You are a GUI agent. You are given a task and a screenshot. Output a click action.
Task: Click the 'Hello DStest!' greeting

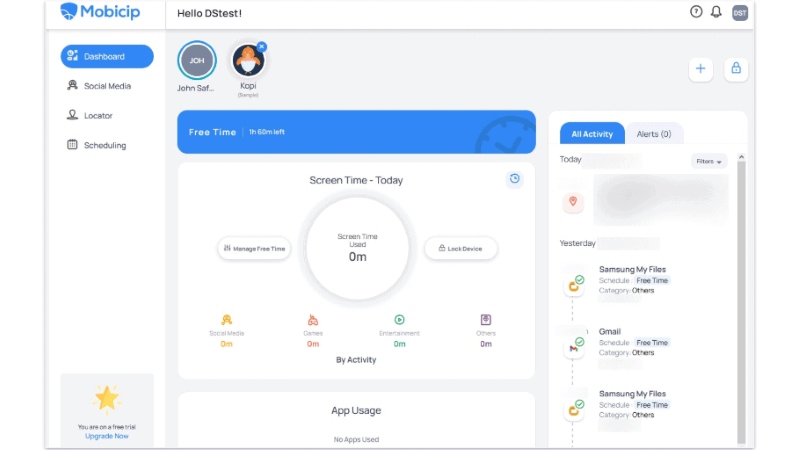point(209,13)
